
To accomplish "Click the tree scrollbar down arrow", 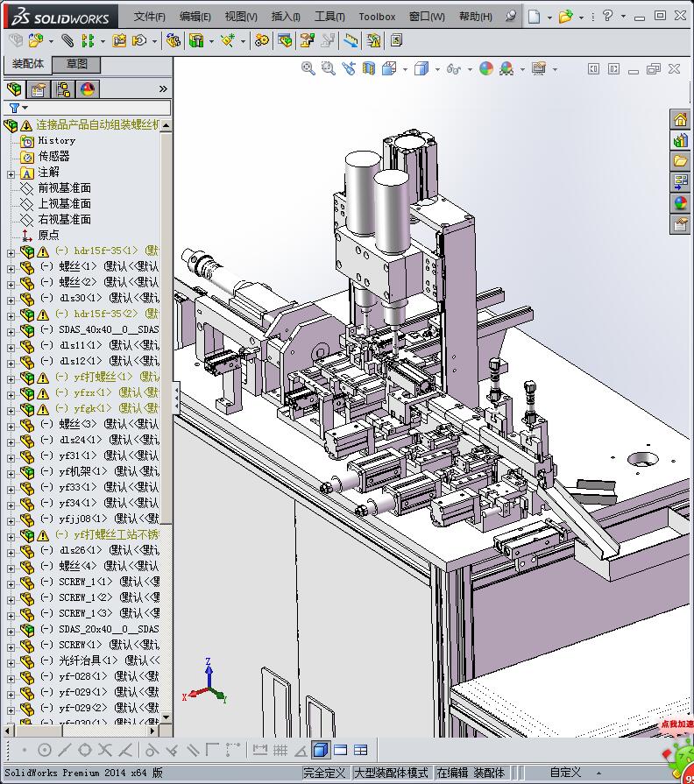I will point(166,717).
